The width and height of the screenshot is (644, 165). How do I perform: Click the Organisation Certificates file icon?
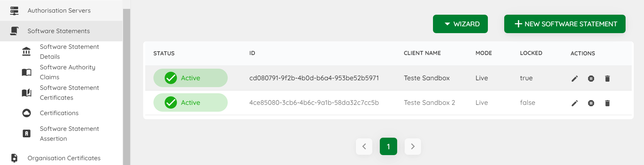click(14, 158)
